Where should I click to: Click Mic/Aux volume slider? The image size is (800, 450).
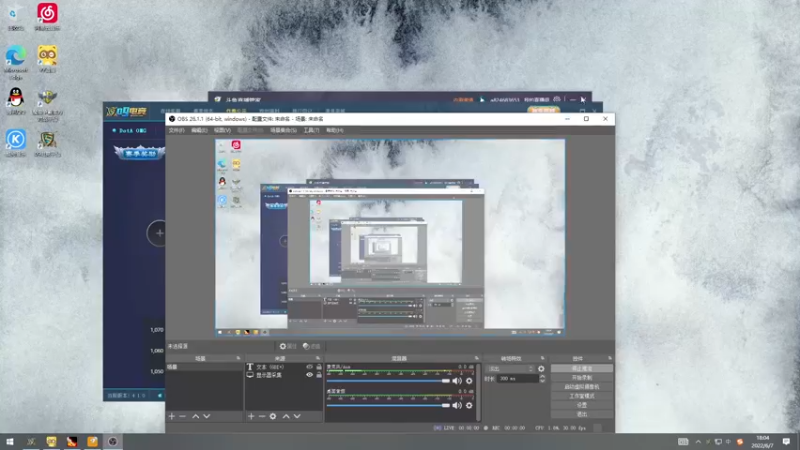coord(388,381)
